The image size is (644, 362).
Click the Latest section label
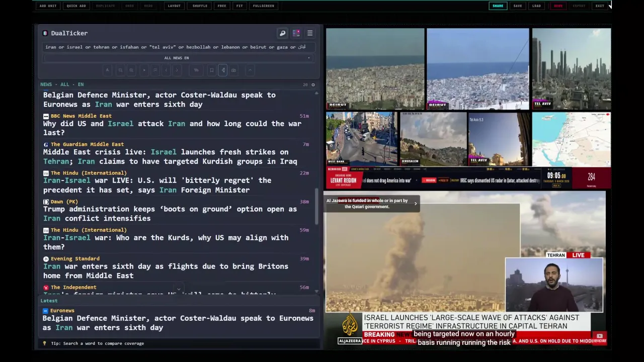(x=49, y=301)
